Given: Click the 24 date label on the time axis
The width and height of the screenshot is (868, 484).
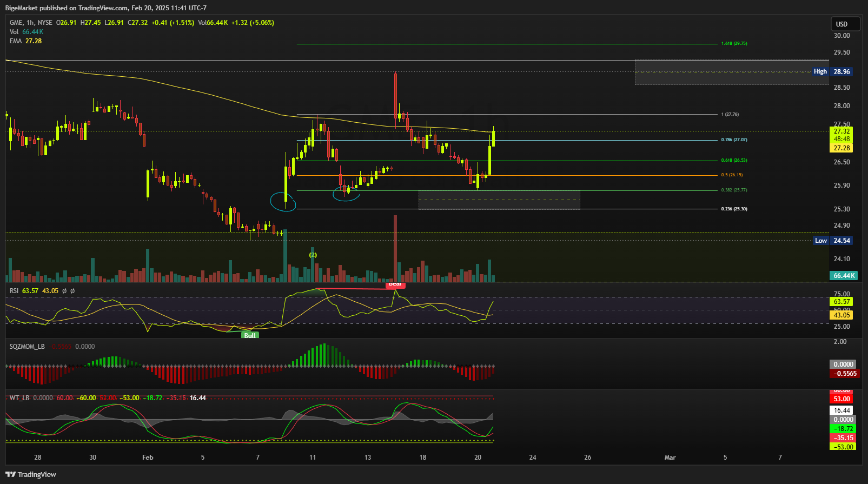Looking at the screenshot, I should pos(533,458).
